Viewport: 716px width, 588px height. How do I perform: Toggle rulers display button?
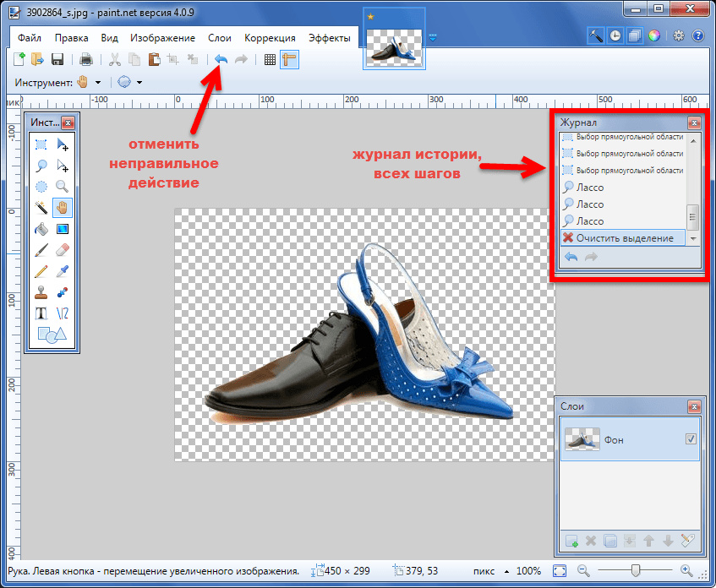pos(289,59)
